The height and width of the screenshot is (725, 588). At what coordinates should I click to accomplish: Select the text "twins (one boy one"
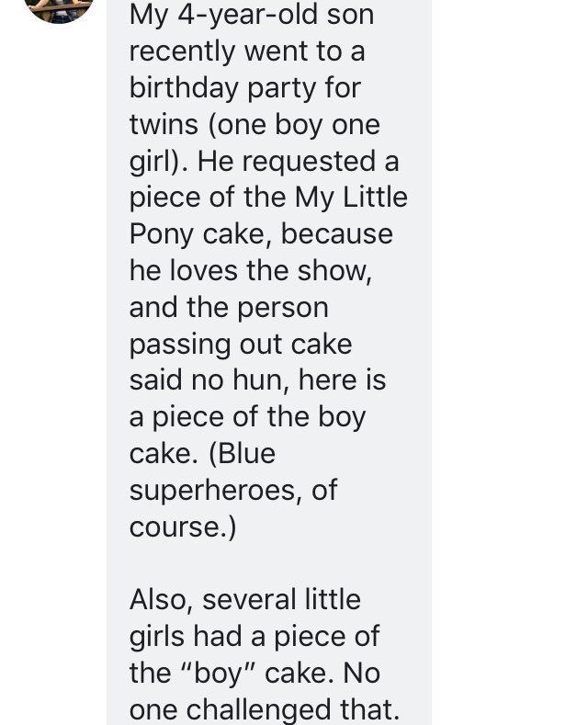click(x=254, y=125)
